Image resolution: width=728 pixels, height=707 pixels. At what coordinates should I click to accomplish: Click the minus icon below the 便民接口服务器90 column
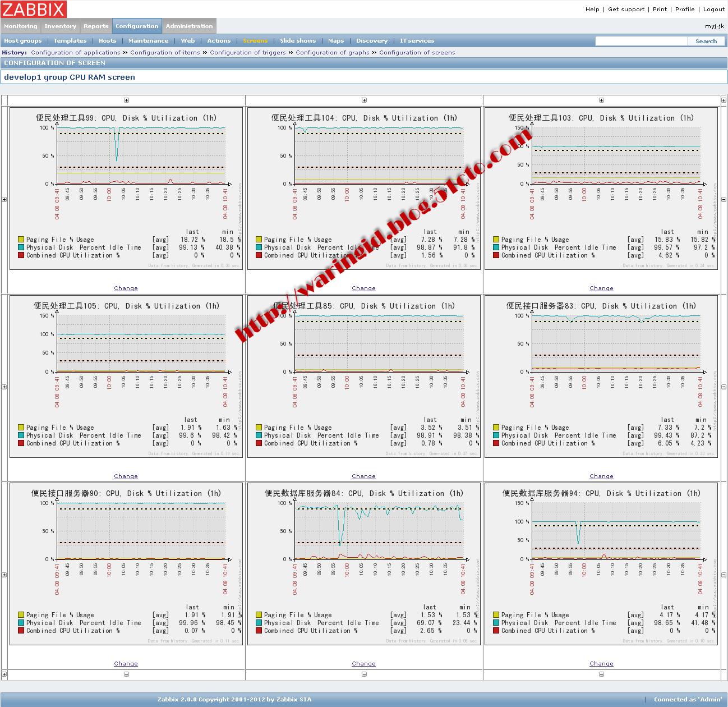(126, 674)
